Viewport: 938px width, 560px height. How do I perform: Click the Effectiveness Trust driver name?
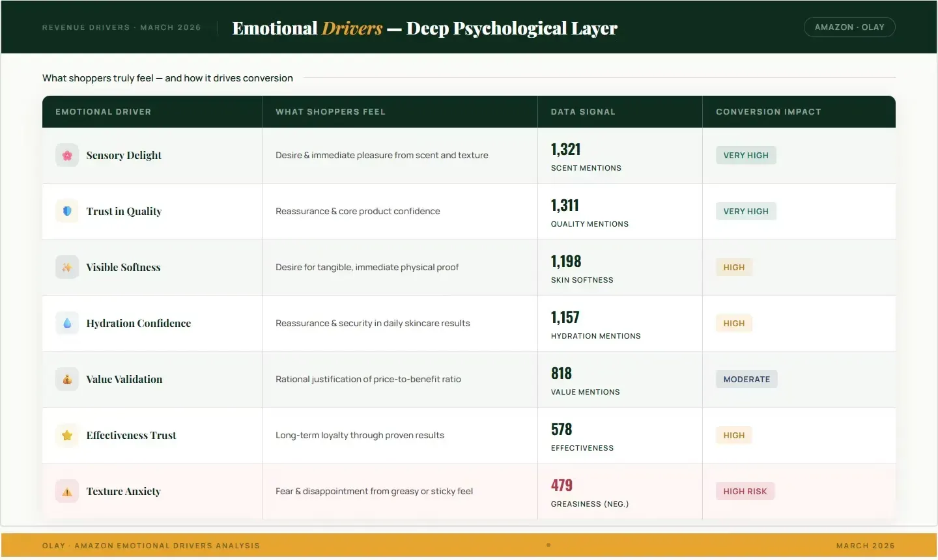pos(131,436)
